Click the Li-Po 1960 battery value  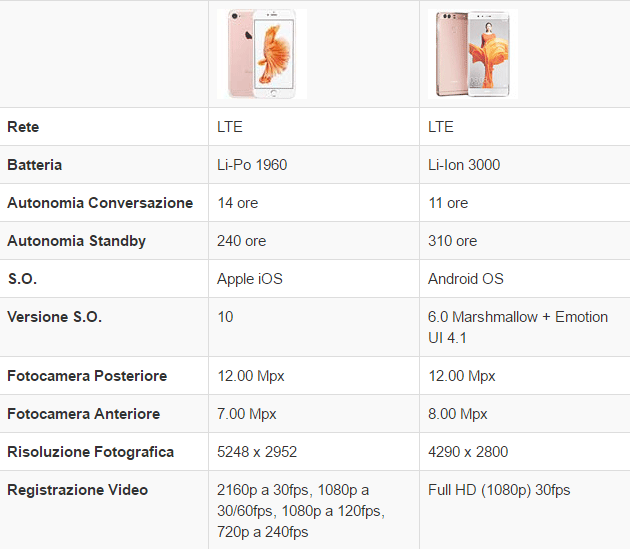point(252,165)
